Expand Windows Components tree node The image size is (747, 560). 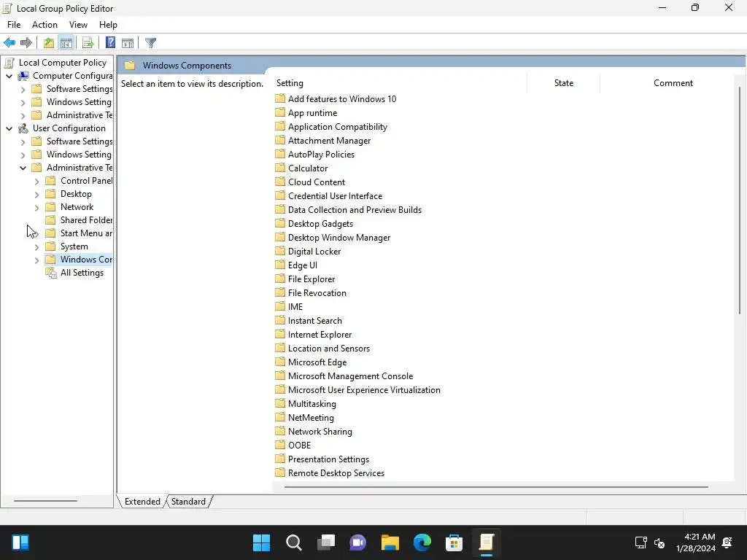pyautogui.click(x=36, y=260)
